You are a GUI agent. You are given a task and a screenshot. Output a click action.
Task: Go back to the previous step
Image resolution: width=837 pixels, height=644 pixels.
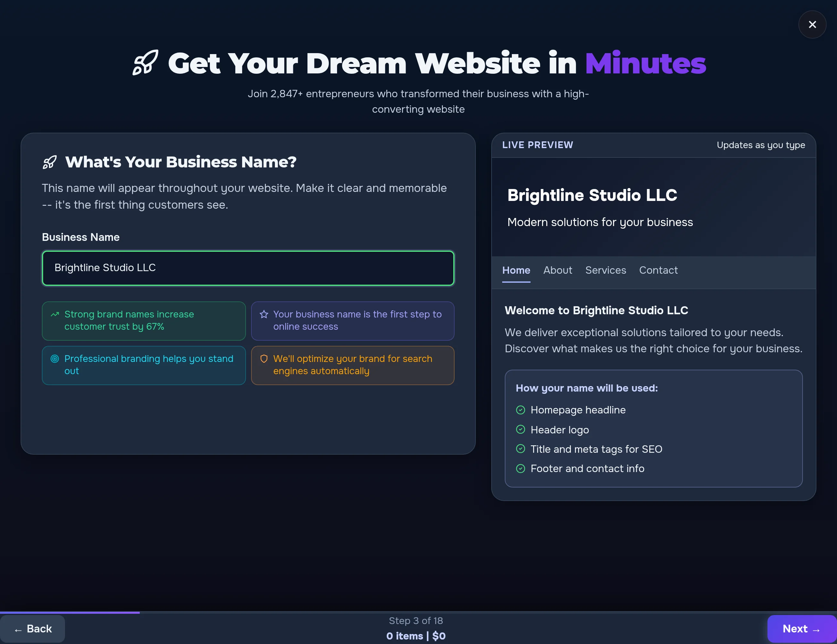[33, 629]
